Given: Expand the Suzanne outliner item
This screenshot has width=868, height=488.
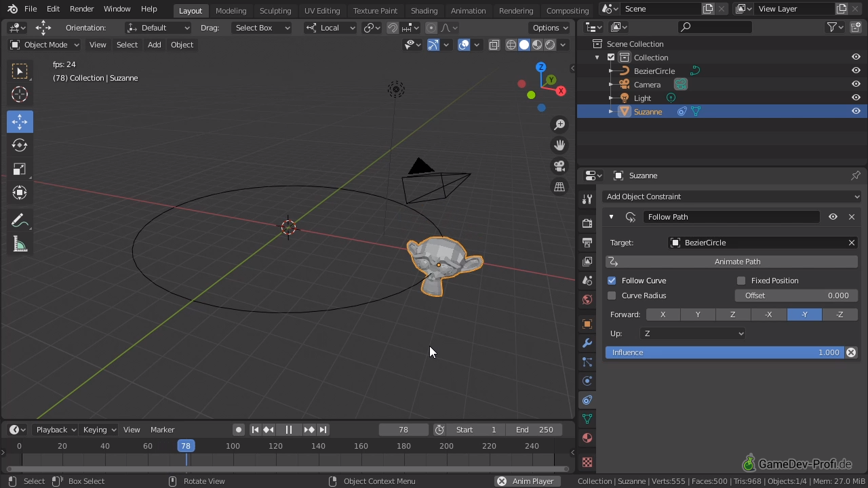Looking at the screenshot, I should pyautogui.click(x=611, y=111).
